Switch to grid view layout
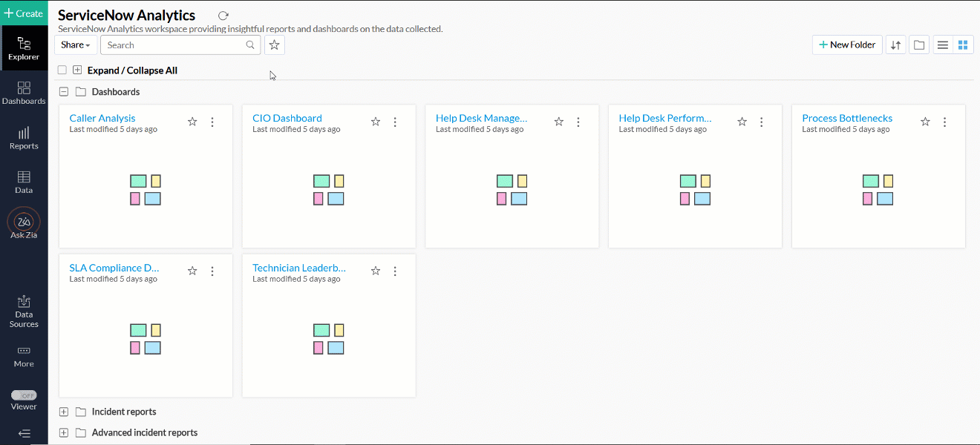The height and width of the screenshot is (445, 980). 963,44
